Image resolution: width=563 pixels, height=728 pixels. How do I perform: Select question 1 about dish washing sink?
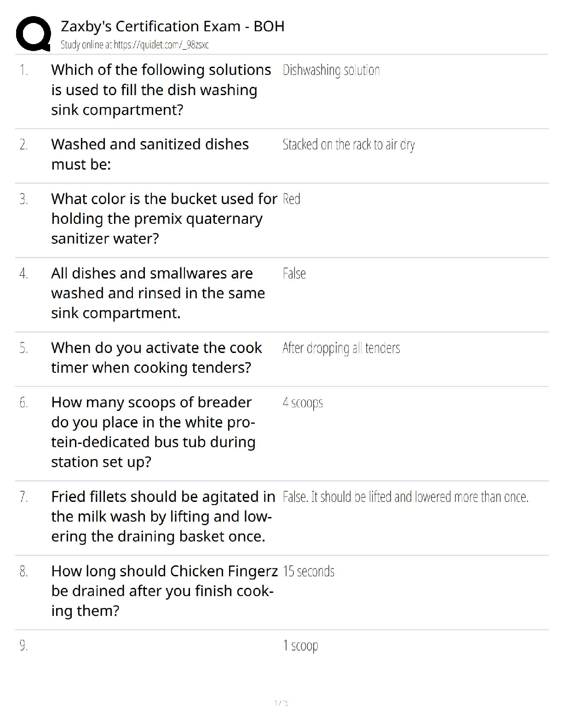[161, 90]
